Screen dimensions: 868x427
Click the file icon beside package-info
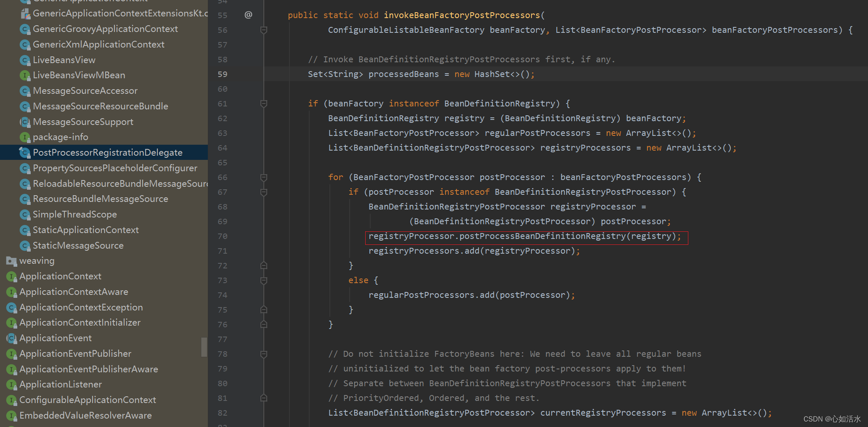coord(25,137)
